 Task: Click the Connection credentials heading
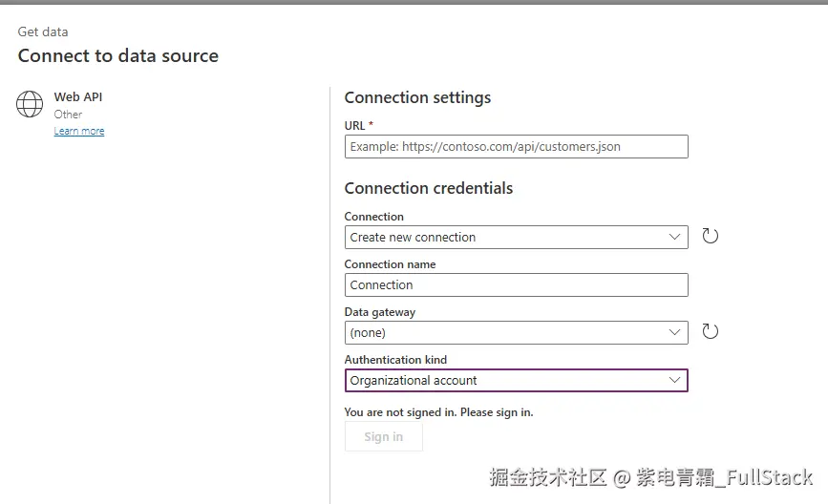coord(428,188)
